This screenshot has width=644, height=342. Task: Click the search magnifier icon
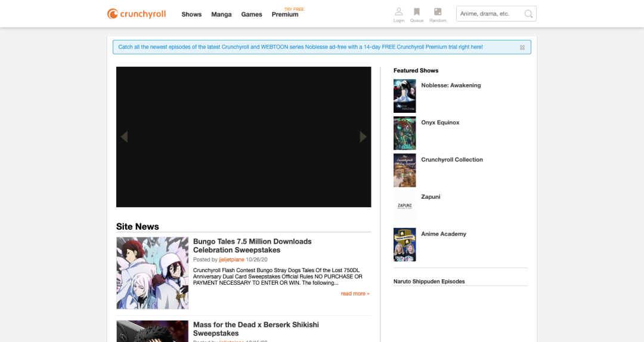528,14
